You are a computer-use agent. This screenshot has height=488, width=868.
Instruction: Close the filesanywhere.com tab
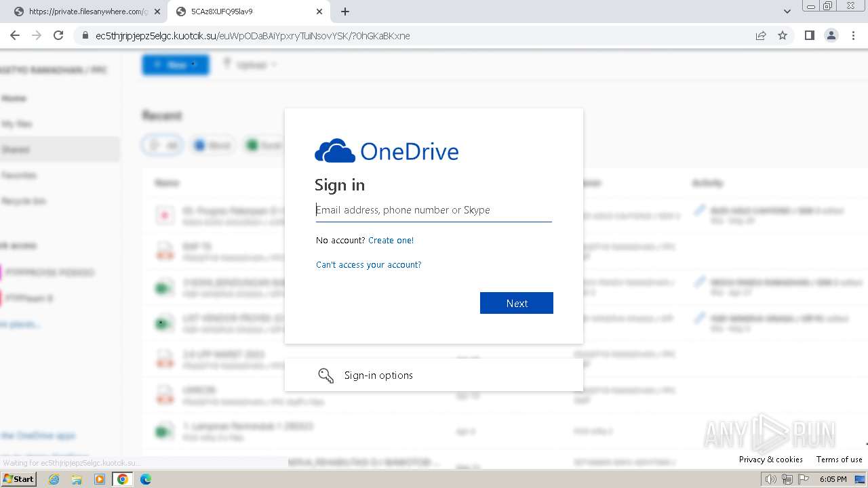pyautogui.click(x=157, y=12)
